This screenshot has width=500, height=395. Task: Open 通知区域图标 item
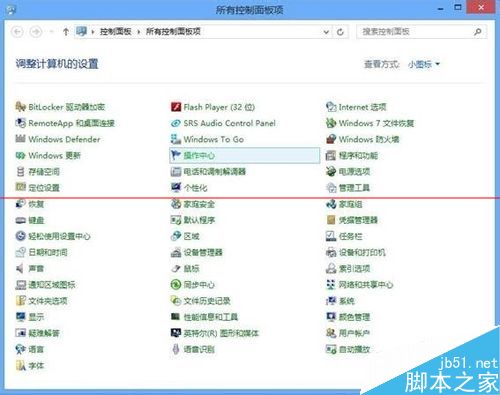coord(45,285)
